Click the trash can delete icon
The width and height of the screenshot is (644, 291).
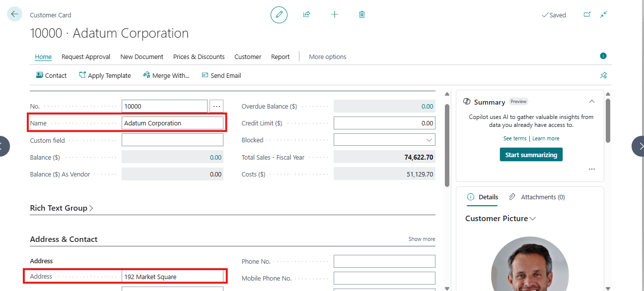click(x=362, y=15)
